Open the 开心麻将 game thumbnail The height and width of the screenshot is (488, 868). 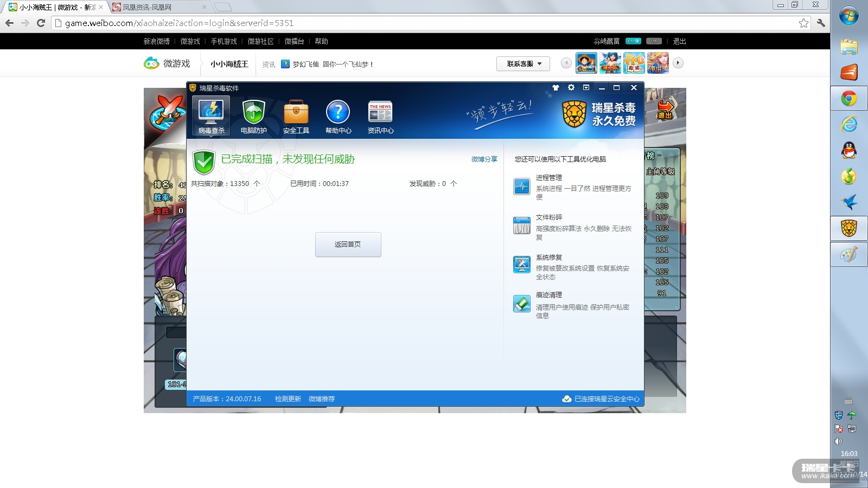coord(634,63)
